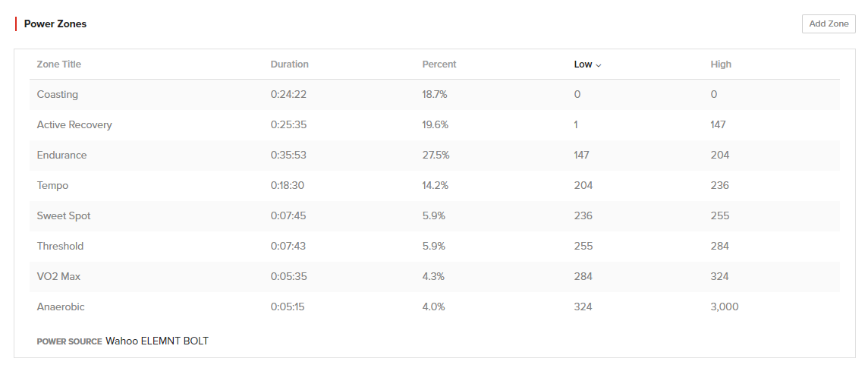Select the Threshold zone title

click(x=61, y=247)
